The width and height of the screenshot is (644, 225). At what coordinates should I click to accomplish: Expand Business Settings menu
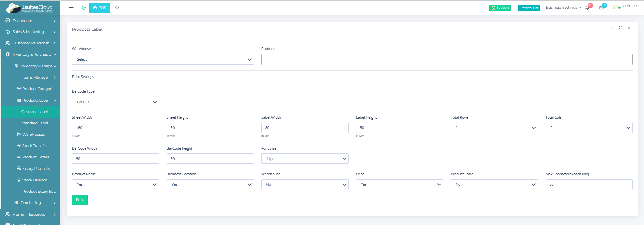click(x=563, y=8)
